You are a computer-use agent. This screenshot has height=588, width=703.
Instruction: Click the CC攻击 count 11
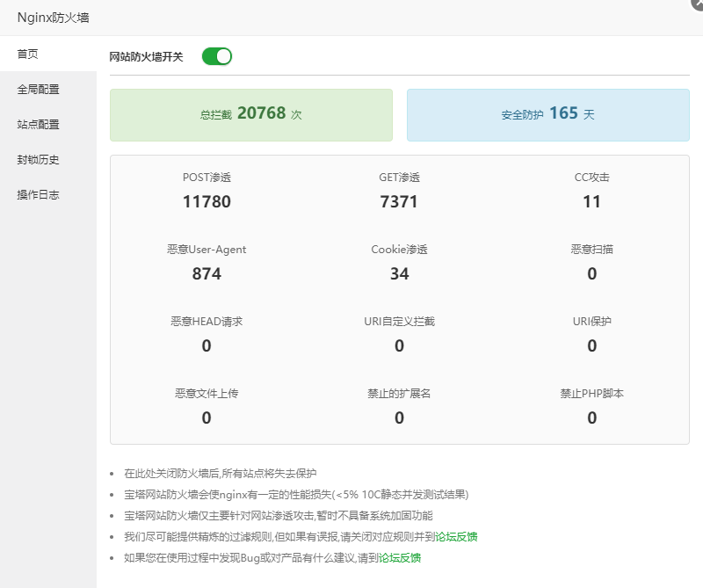coord(591,202)
